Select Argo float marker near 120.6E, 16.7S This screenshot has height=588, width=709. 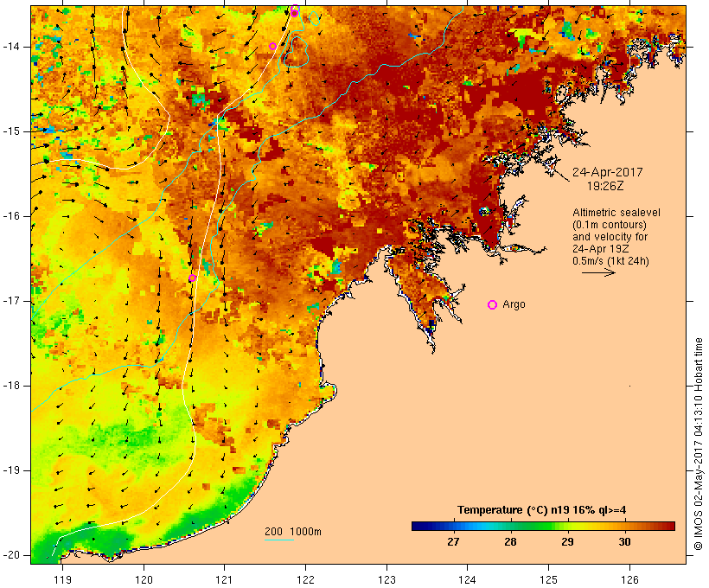(x=192, y=278)
